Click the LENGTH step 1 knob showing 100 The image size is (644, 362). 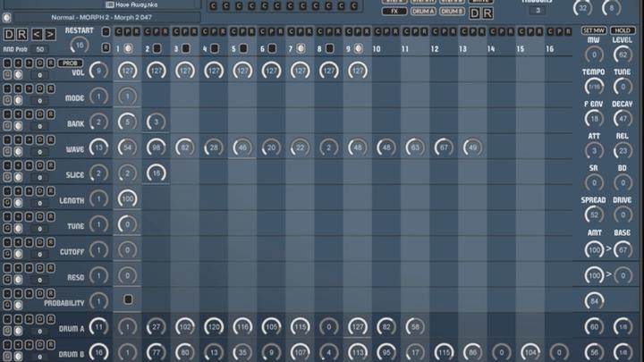pyautogui.click(x=127, y=198)
